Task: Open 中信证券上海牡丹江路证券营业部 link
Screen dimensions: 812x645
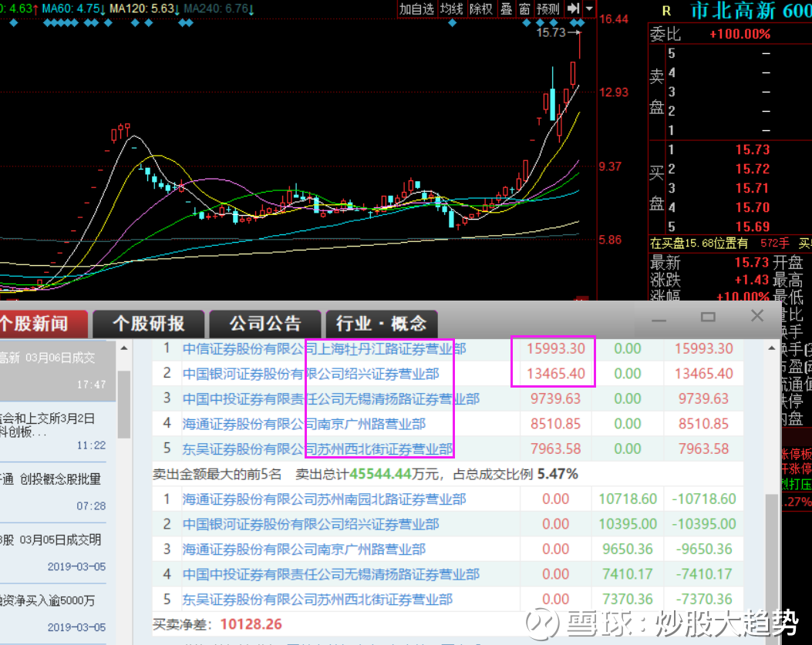Action: pos(324,349)
